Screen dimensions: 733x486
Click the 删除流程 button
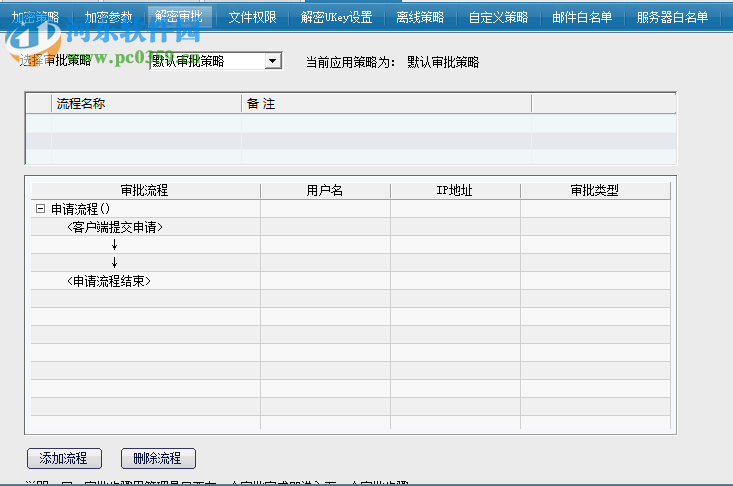tap(158, 458)
